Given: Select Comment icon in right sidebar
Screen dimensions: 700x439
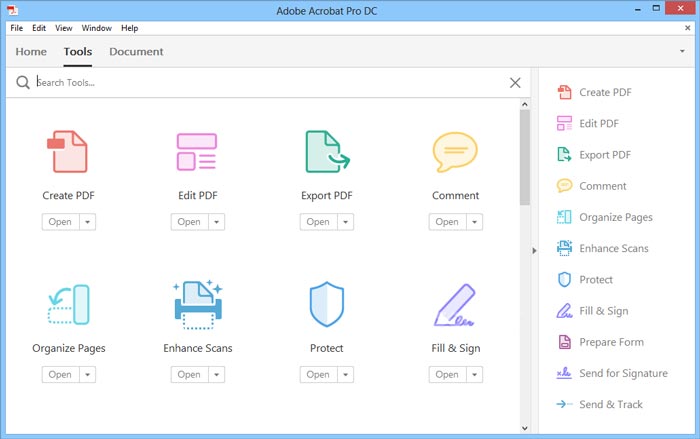Looking at the screenshot, I should [564, 185].
